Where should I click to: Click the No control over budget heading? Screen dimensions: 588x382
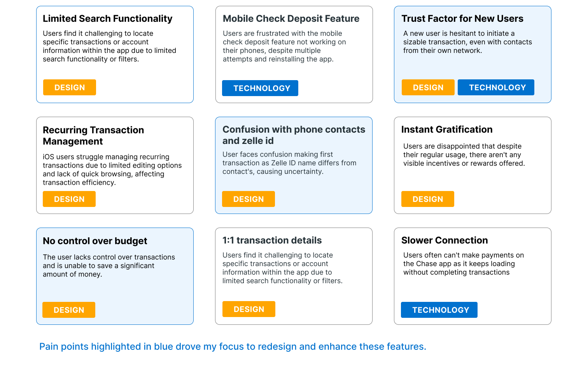pyautogui.click(x=95, y=241)
